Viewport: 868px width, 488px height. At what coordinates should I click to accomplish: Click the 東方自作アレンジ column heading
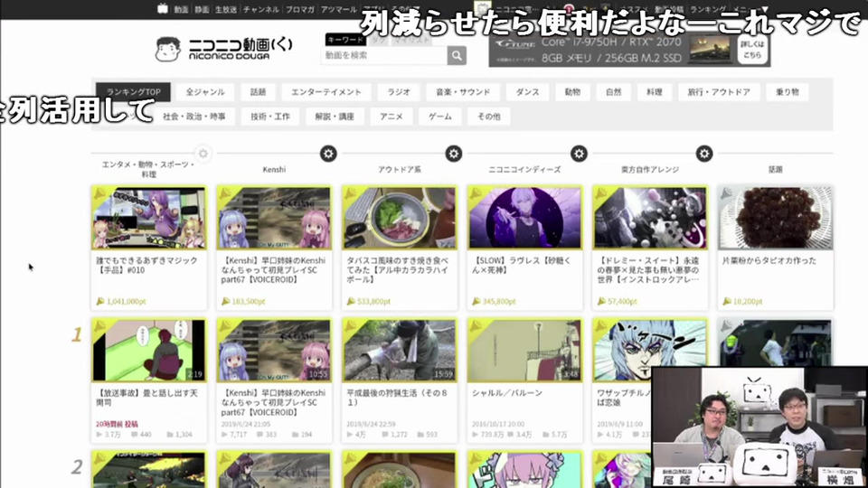pos(650,169)
